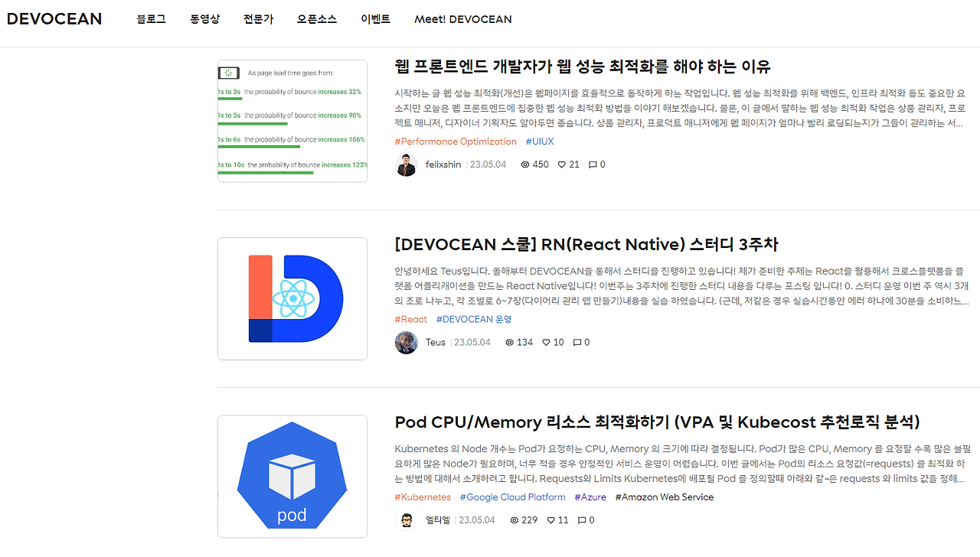Screen dimensions: 980x557
Task: Open author profile felixshin
Action: click(443, 164)
